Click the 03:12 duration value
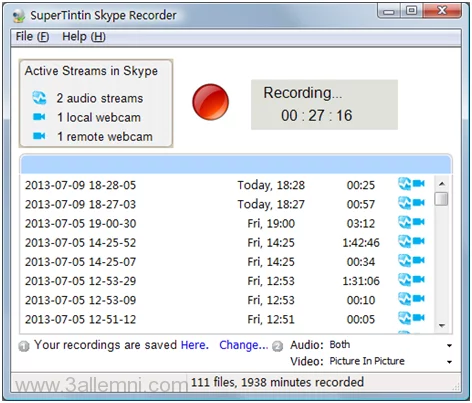The height and width of the screenshot is (403, 472). pos(361,223)
